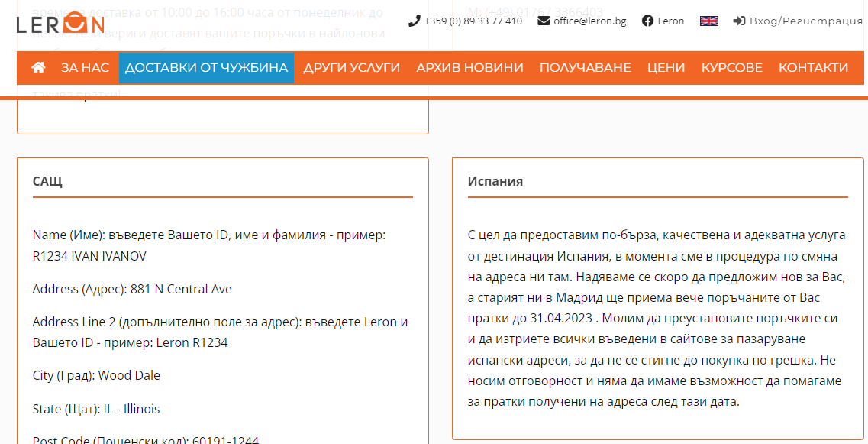The image size is (868, 444).
Task: Open the АРХИВ НОВИНИ menu item
Action: (469, 68)
